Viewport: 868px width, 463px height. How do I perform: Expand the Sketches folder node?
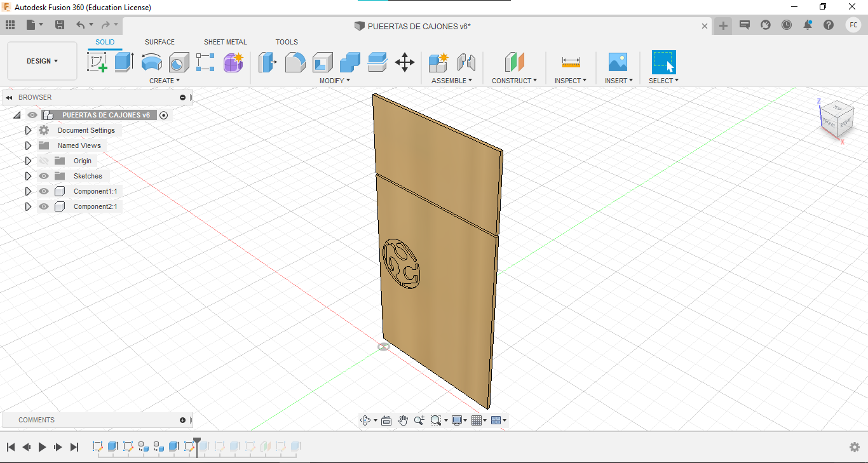(x=28, y=176)
